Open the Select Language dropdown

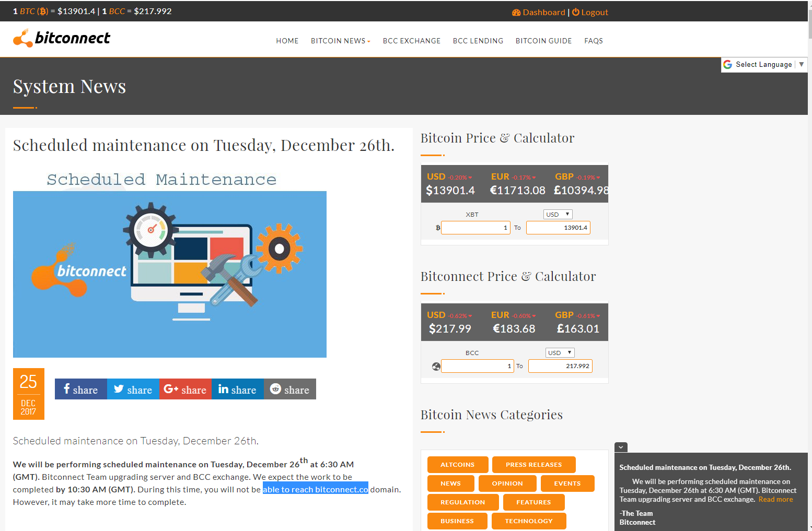point(764,64)
